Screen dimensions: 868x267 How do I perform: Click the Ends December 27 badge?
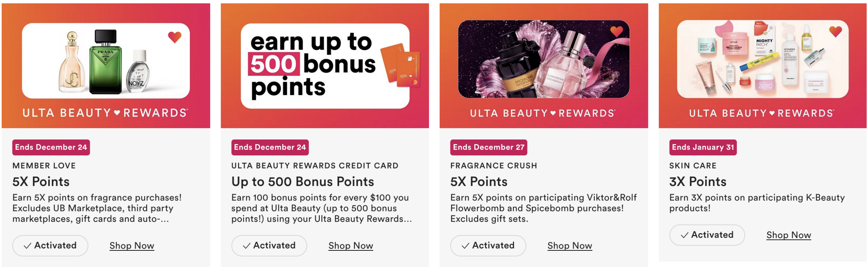coord(488,147)
